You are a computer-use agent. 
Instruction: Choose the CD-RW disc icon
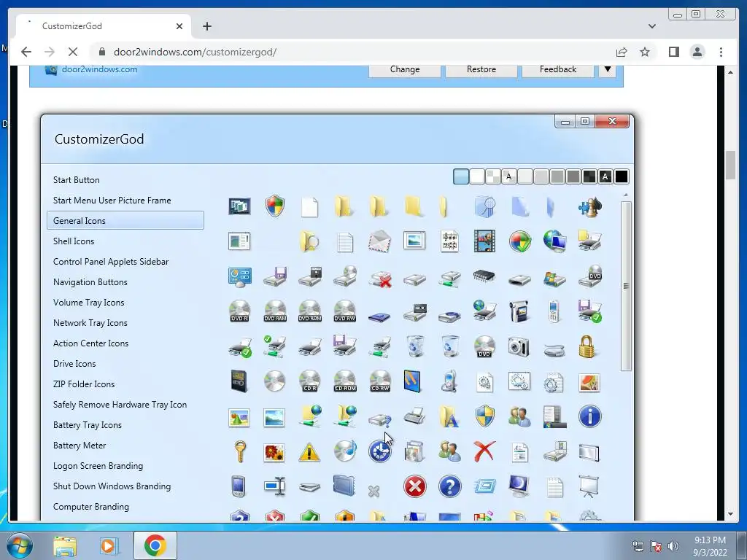coord(379,381)
